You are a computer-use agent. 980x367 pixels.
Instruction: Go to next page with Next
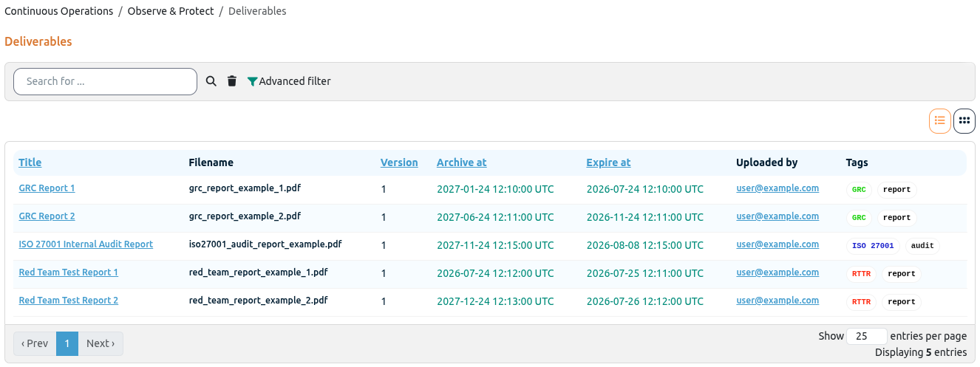tap(101, 343)
